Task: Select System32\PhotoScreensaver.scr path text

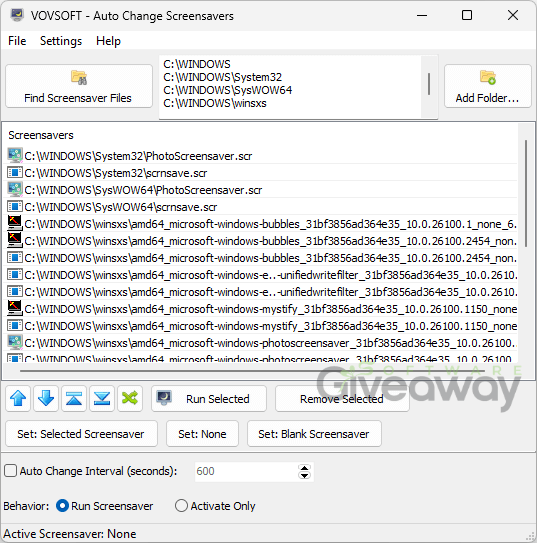Action: pyautogui.click(x=138, y=156)
